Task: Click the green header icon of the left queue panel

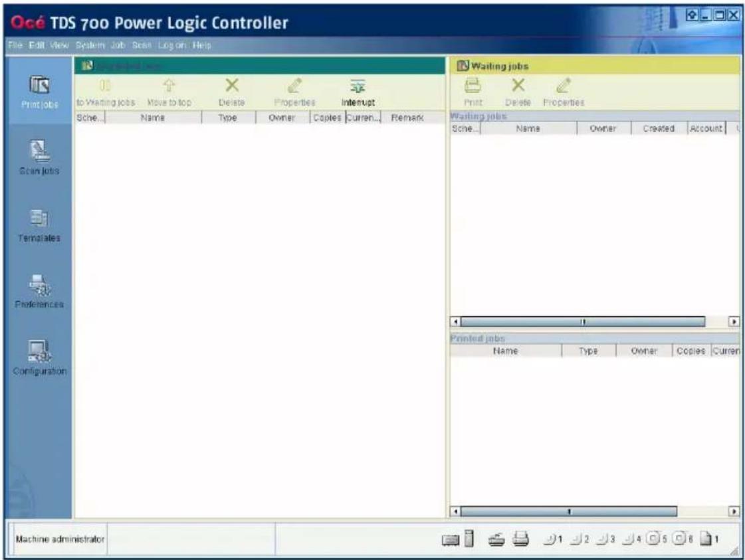Action: pyautogui.click(x=87, y=66)
